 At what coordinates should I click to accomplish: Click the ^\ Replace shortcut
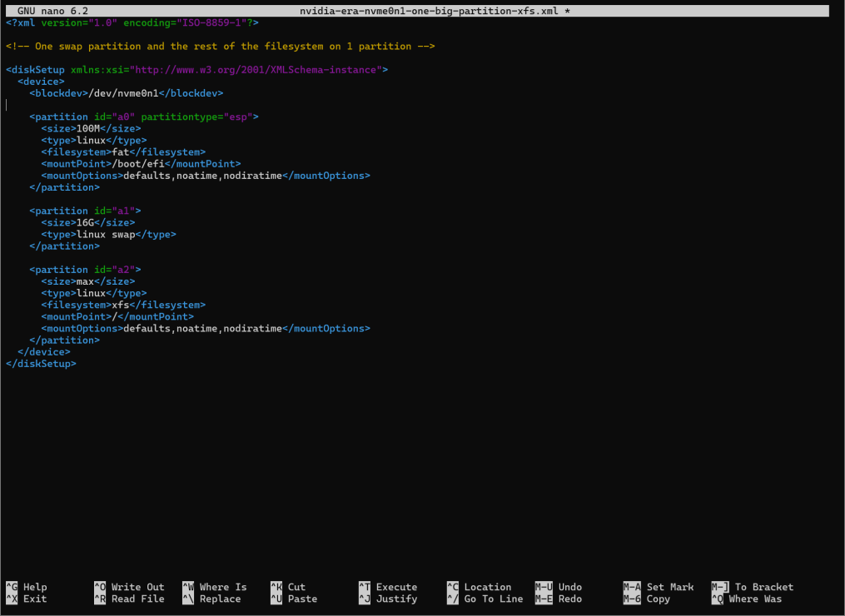coord(211,599)
